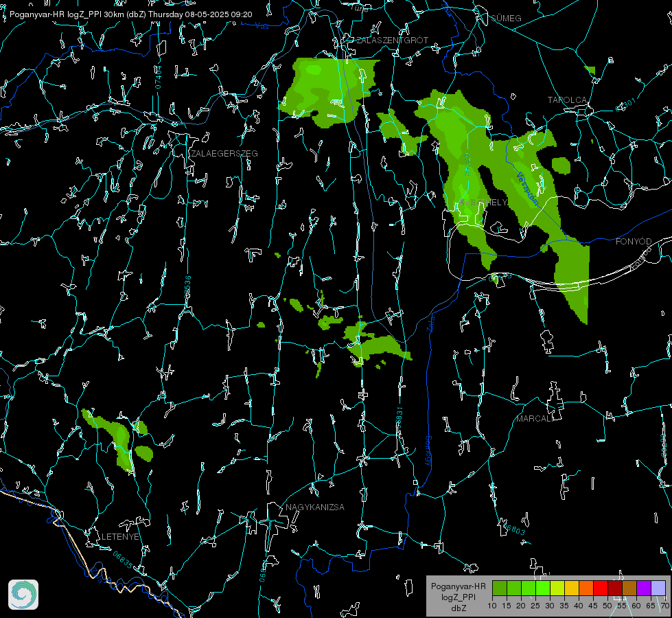
Task: Click the purple 60-65 dBZ swatch
Action: point(644,588)
